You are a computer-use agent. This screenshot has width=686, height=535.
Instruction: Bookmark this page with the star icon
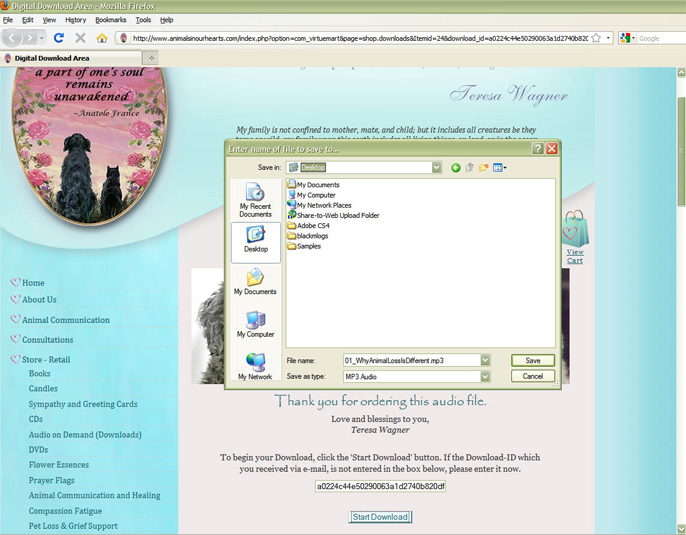coord(596,38)
